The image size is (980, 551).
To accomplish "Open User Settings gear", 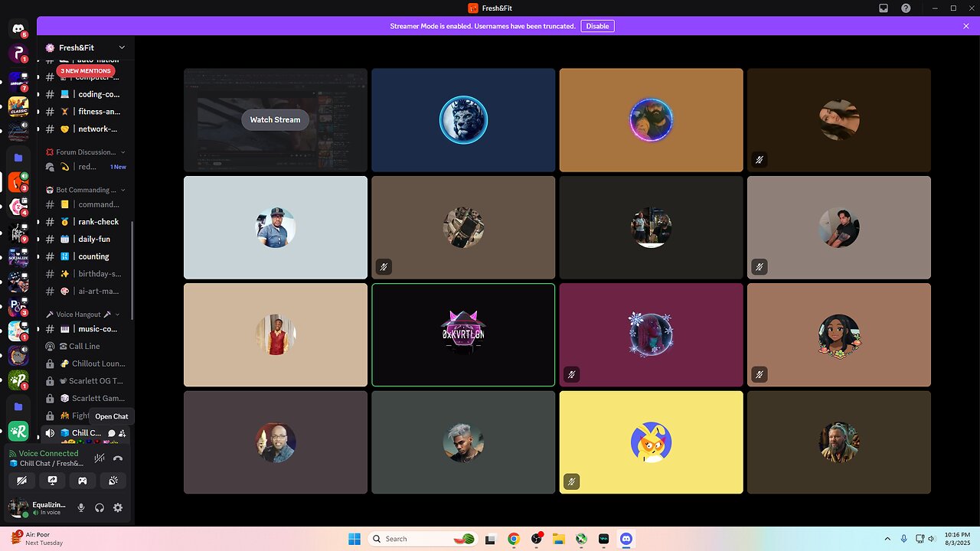I will click(118, 507).
